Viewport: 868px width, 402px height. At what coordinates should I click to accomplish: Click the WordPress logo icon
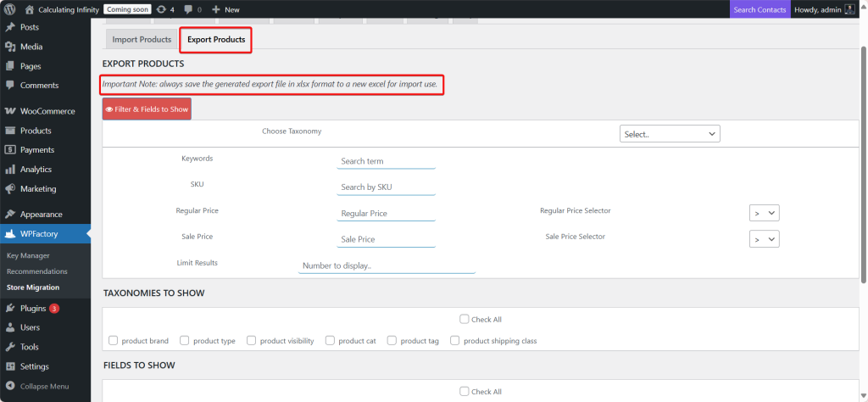[10, 9]
